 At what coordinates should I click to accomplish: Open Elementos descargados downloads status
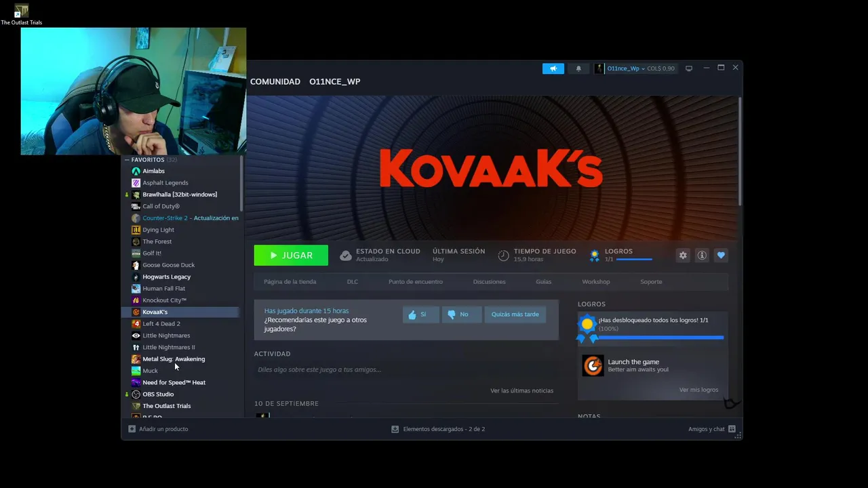point(438,429)
